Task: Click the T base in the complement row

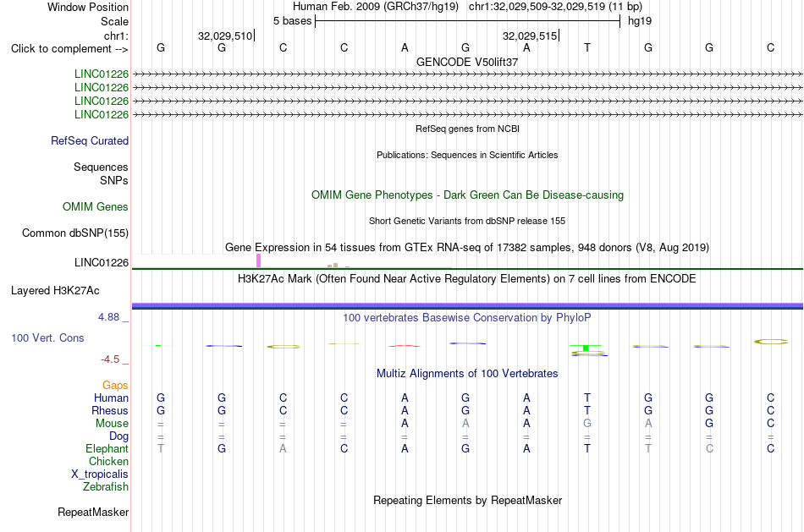Action: pos(587,47)
